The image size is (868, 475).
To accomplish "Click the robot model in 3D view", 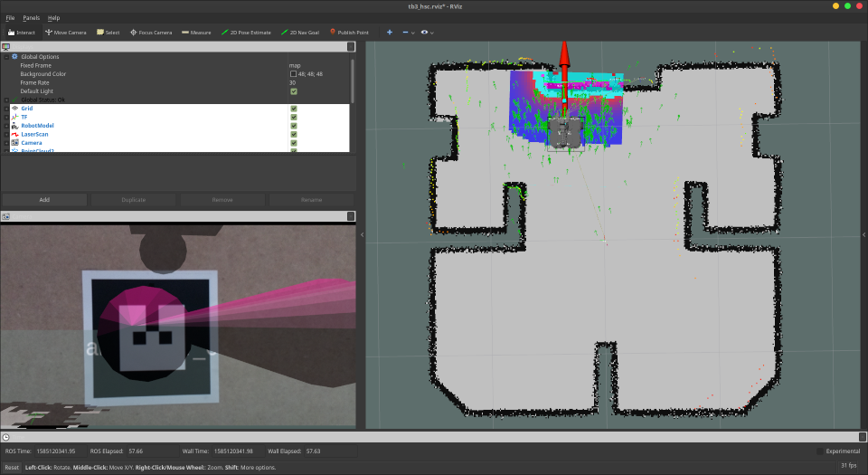I will [566, 133].
